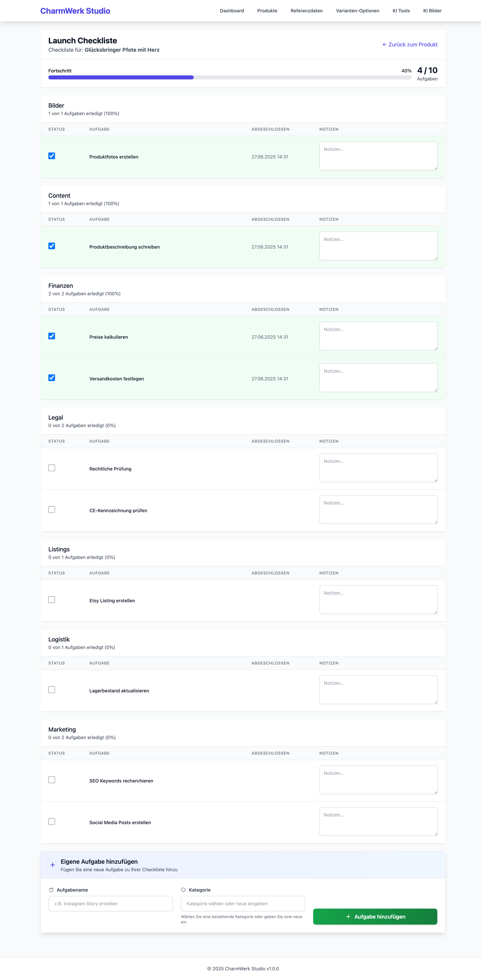Open Referenzdaten in the navigation
This screenshot has height=980, width=481.
click(x=307, y=11)
